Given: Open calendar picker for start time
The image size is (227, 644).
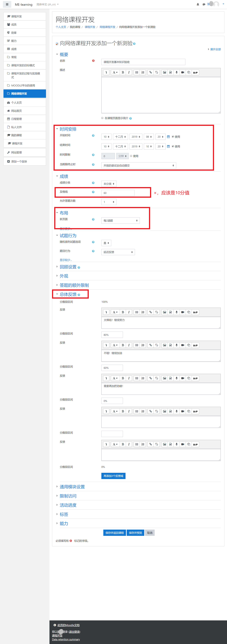Looking at the screenshot, I should coord(168,137).
